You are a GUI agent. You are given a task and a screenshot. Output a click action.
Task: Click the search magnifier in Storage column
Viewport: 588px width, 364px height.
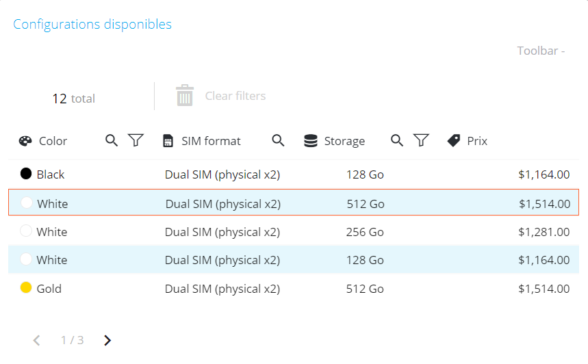click(x=397, y=140)
